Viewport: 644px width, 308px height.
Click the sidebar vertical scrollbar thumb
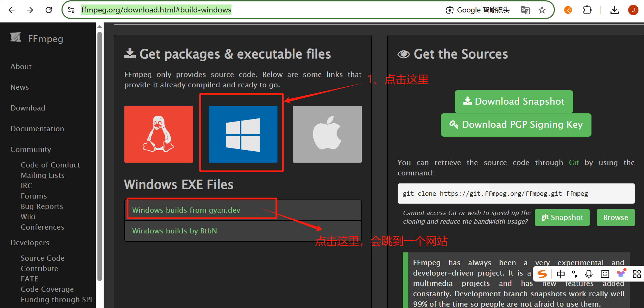click(100, 156)
